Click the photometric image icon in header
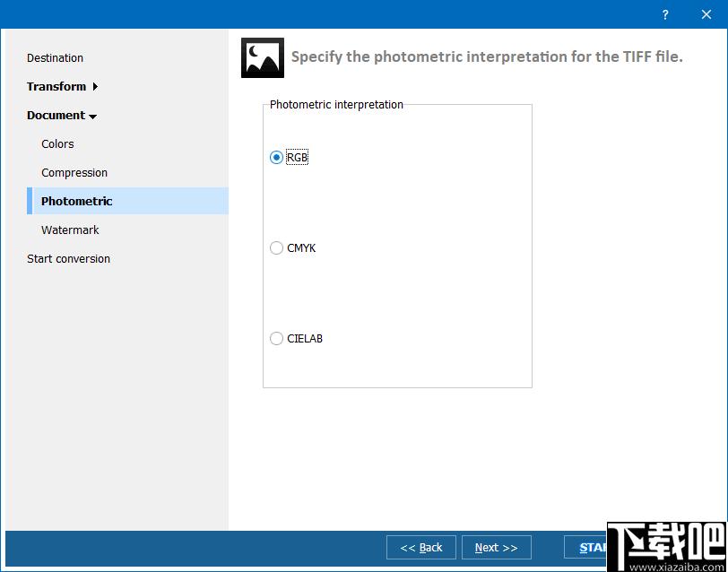Viewport: 728px width, 572px height. tap(263, 57)
